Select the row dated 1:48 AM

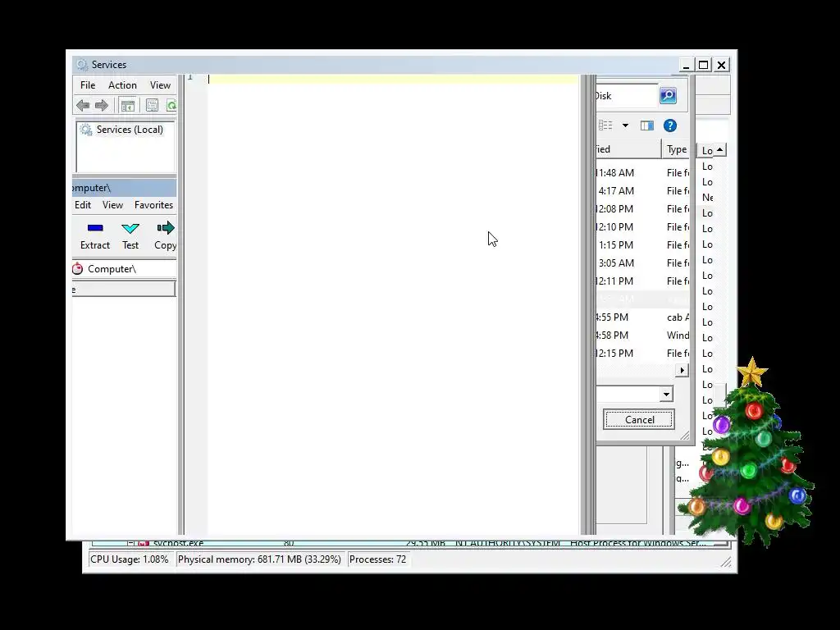point(643,172)
